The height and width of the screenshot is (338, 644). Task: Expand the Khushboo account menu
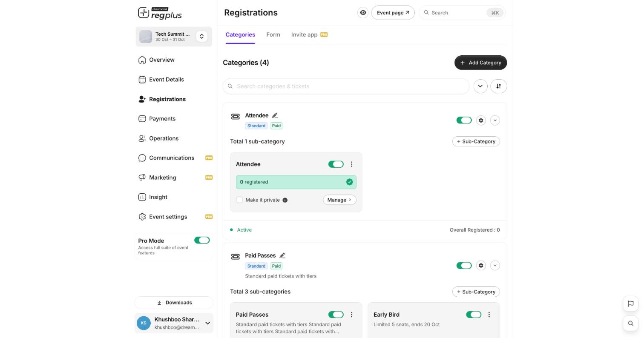pos(207,323)
